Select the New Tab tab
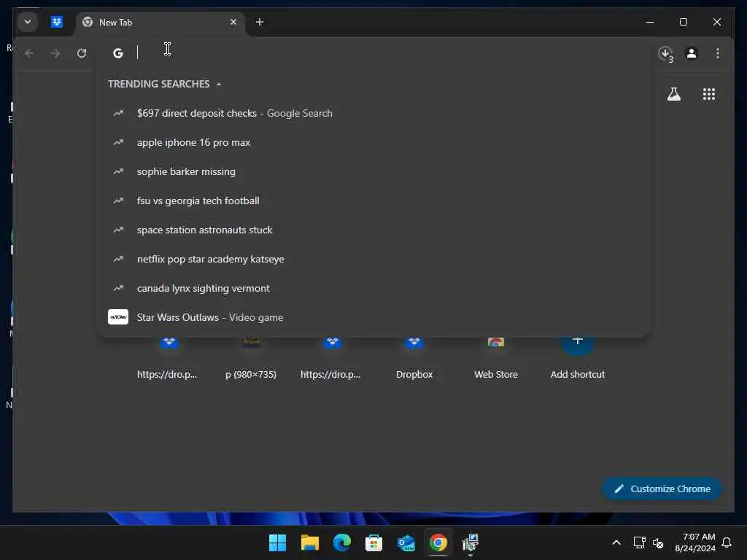The height and width of the screenshot is (560, 747). (160, 23)
